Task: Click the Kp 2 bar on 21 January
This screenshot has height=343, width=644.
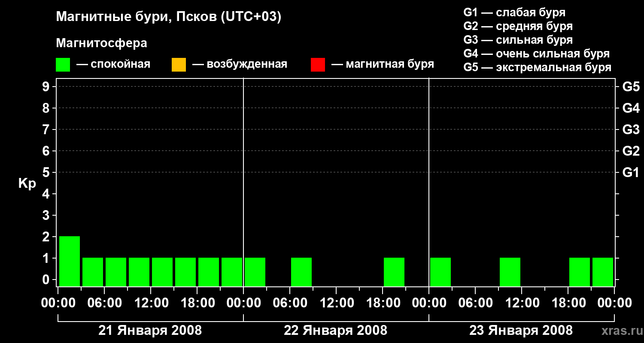Action: [70, 261]
